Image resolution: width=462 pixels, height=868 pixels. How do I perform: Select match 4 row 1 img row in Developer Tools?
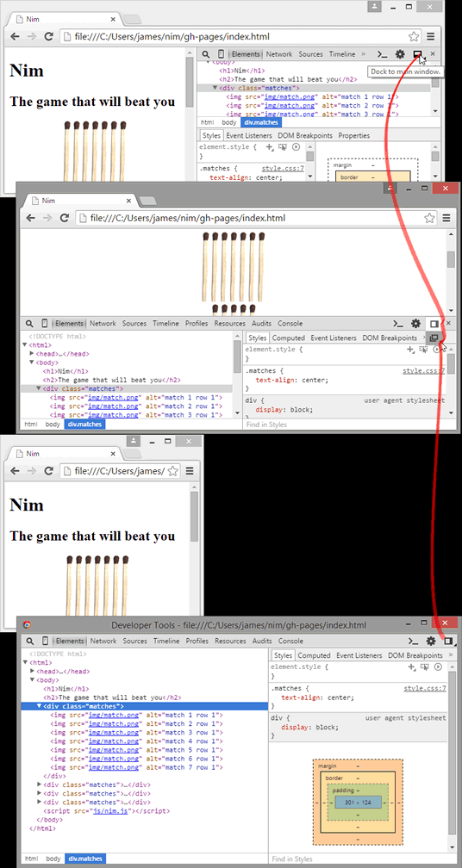coord(136,741)
